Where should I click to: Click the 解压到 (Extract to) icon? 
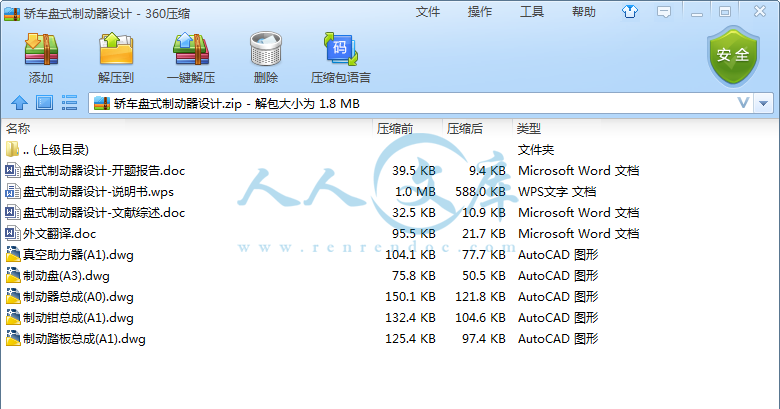pyautogui.click(x=116, y=49)
